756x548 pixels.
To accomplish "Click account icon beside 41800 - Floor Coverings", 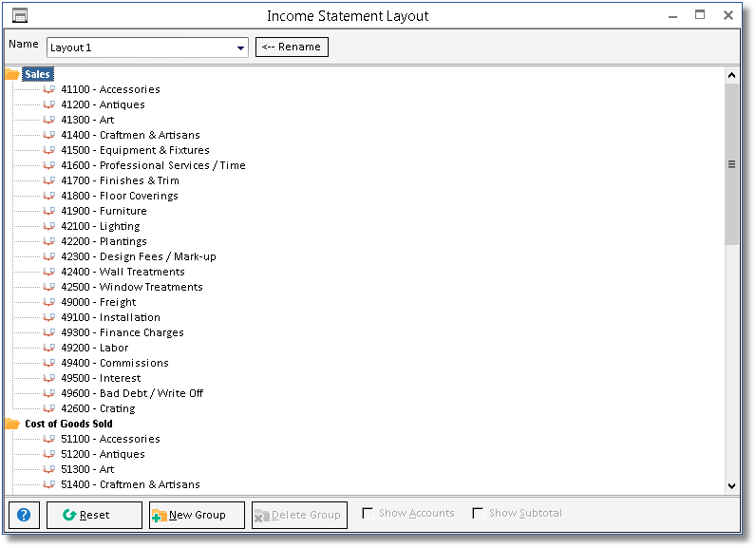I will (x=48, y=196).
